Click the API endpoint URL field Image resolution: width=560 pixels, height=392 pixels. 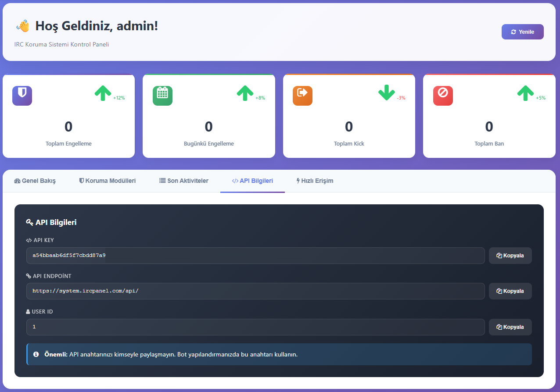(255, 291)
